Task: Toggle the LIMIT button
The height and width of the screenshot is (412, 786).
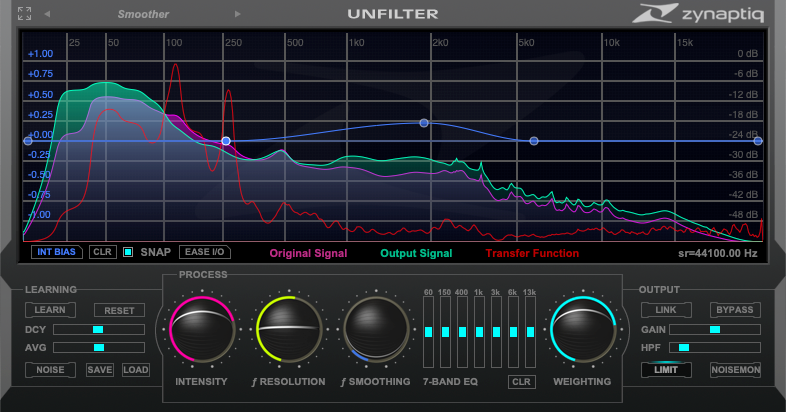Action: coord(666,370)
